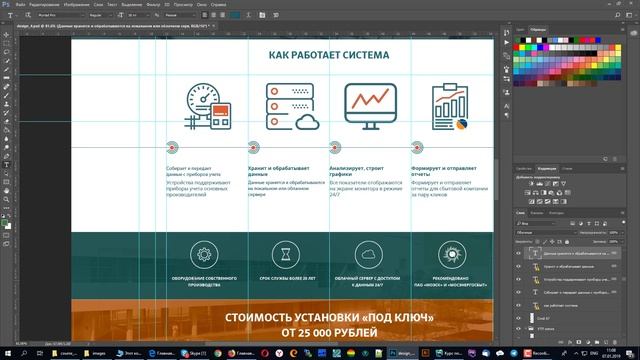Pick the red swatch in the Swatches panel

[x=517, y=48]
